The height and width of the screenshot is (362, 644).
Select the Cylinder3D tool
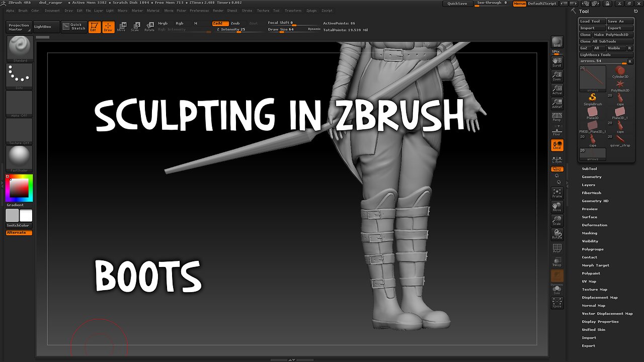(620, 71)
